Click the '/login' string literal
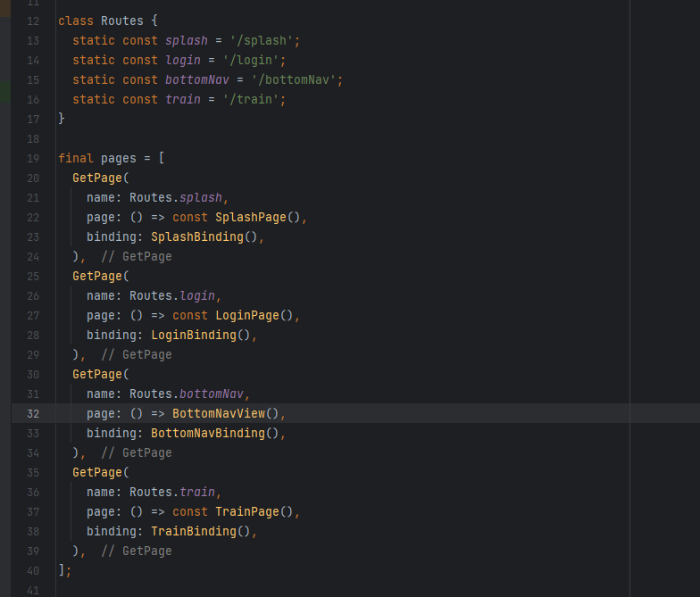The height and width of the screenshot is (597, 700). [x=250, y=61]
